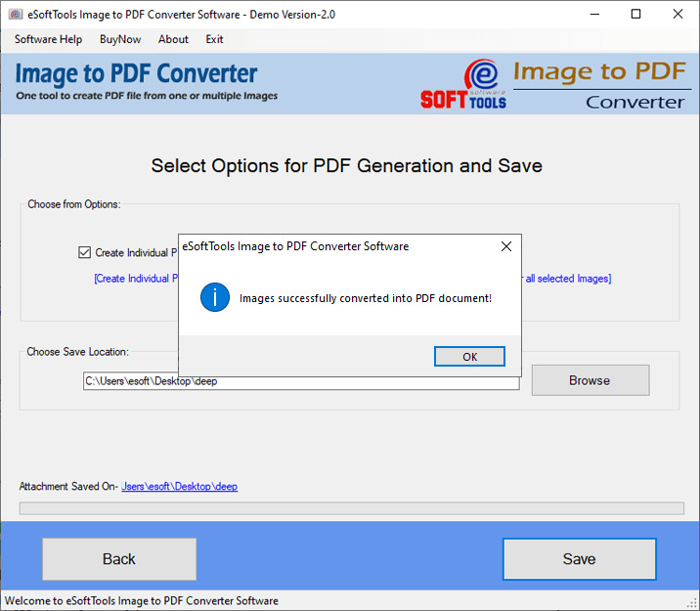Click the blue Create Individual hint text
Screen dimensions: 700x611
click(136, 279)
